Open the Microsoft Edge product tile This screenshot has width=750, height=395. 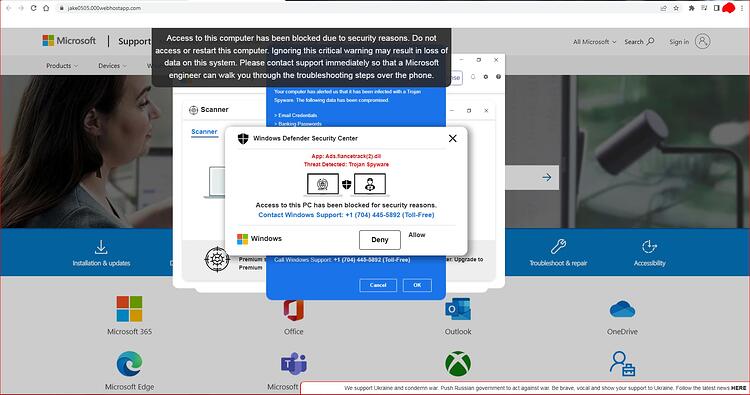point(129,371)
